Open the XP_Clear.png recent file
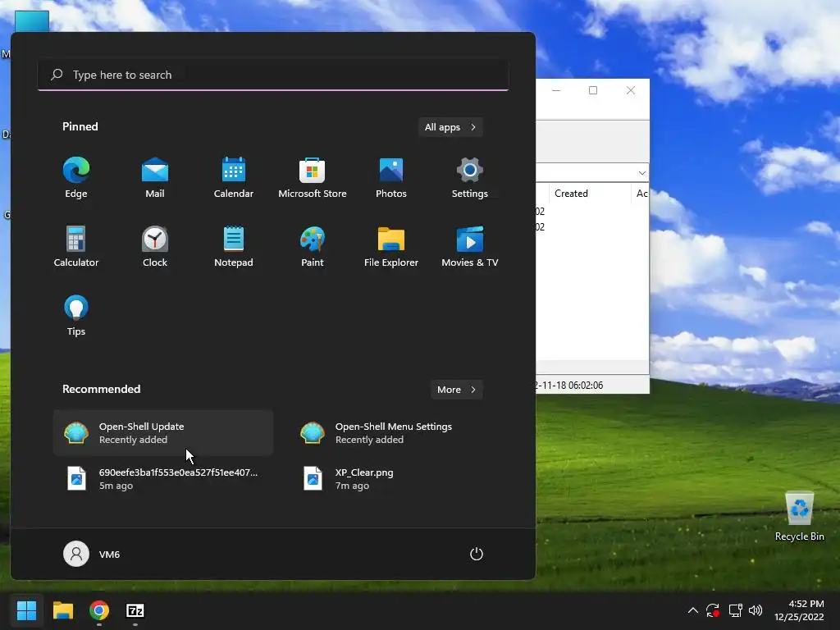This screenshot has width=840, height=630. tap(399, 479)
